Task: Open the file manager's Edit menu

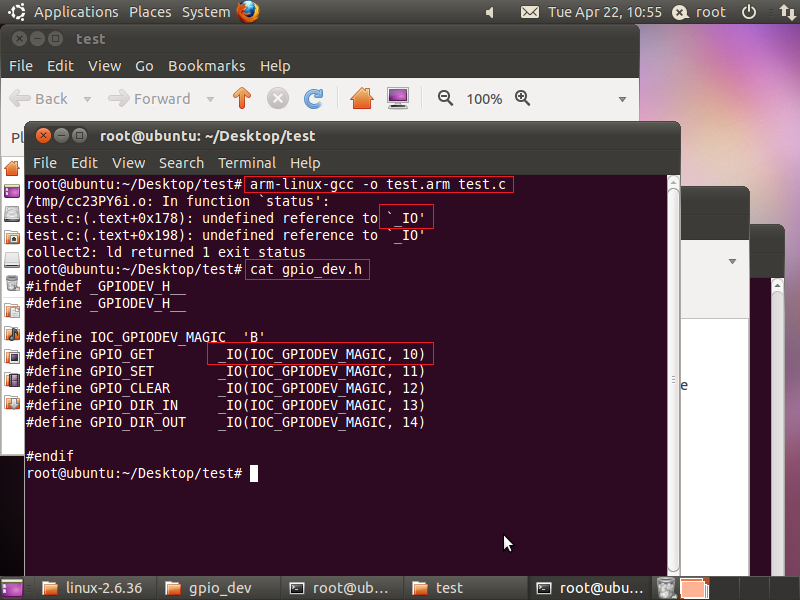Action: [x=60, y=66]
